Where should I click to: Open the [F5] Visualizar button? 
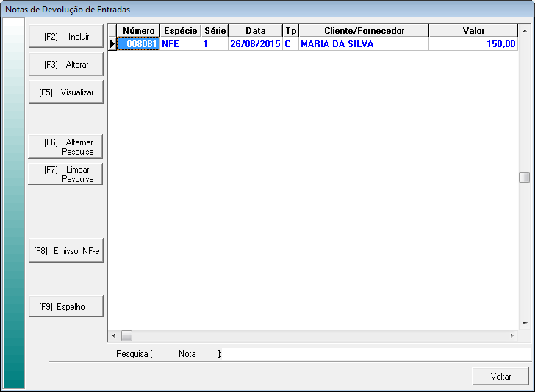65,92
